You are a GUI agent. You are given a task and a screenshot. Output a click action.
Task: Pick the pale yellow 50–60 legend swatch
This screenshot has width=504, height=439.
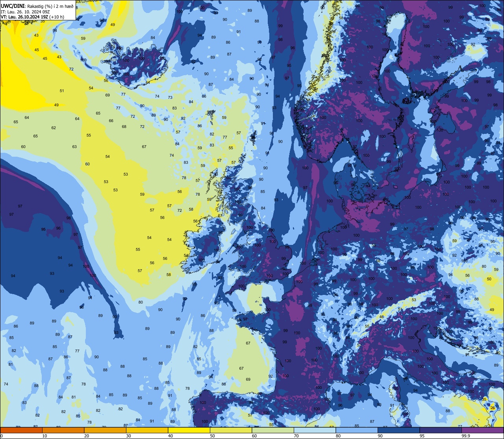tap(231, 430)
